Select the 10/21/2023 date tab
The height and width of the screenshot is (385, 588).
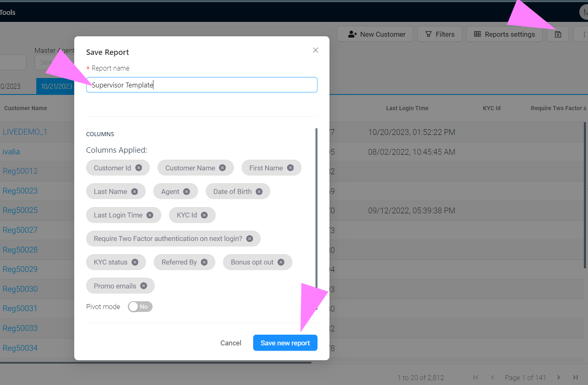pos(56,87)
